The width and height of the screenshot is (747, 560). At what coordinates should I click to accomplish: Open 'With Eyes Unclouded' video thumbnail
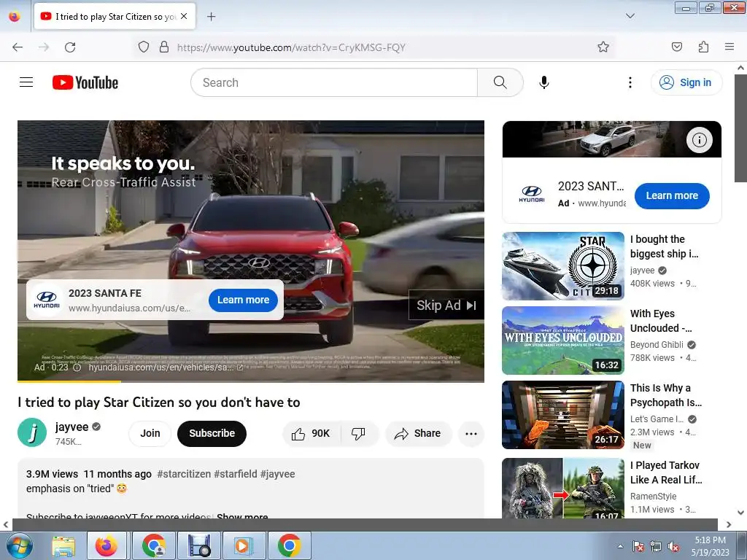[562, 340]
